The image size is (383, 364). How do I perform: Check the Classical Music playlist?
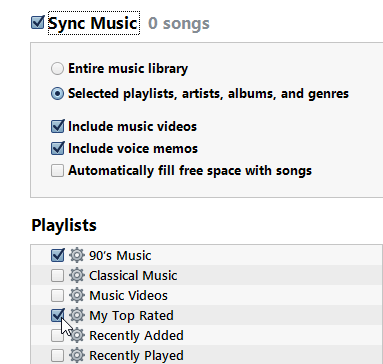point(57,276)
